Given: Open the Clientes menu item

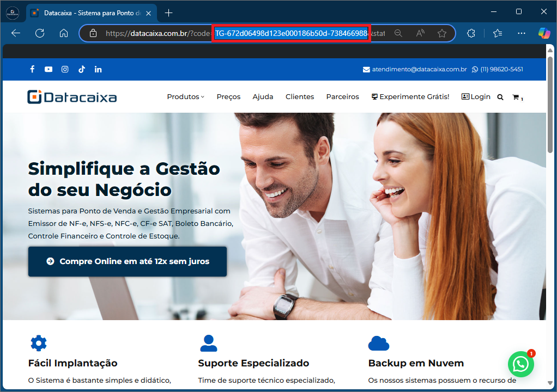Looking at the screenshot, I should (300, 97).
